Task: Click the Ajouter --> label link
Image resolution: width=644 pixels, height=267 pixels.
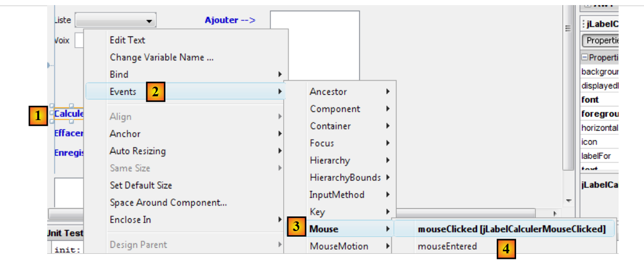Action: (230, 20)
